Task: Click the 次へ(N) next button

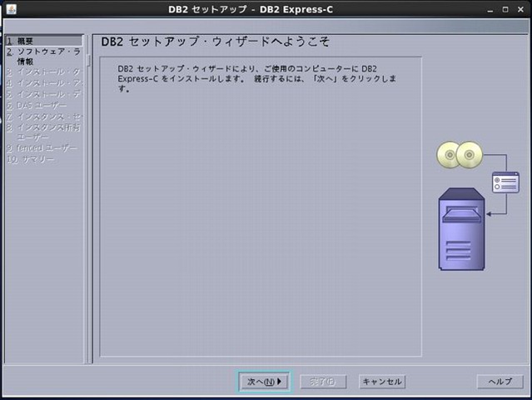Action: 264,382
